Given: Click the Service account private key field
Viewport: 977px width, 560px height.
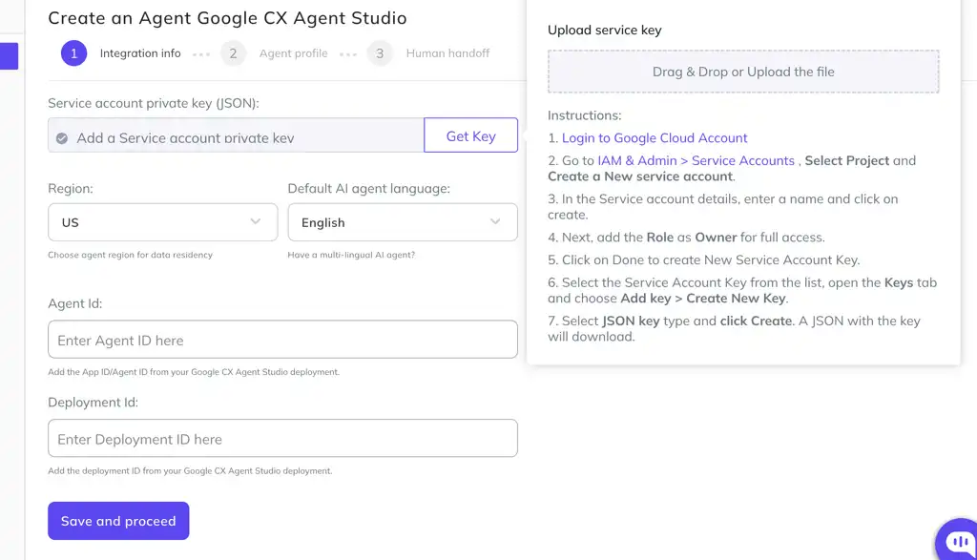Looking at the screenshot, I should (x=237, y=135).
